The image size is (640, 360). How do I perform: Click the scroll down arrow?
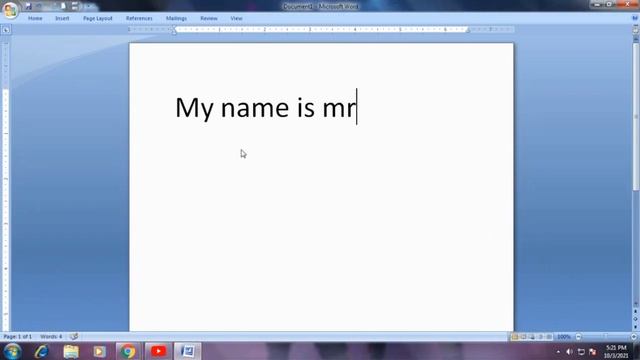coord(636,304)
